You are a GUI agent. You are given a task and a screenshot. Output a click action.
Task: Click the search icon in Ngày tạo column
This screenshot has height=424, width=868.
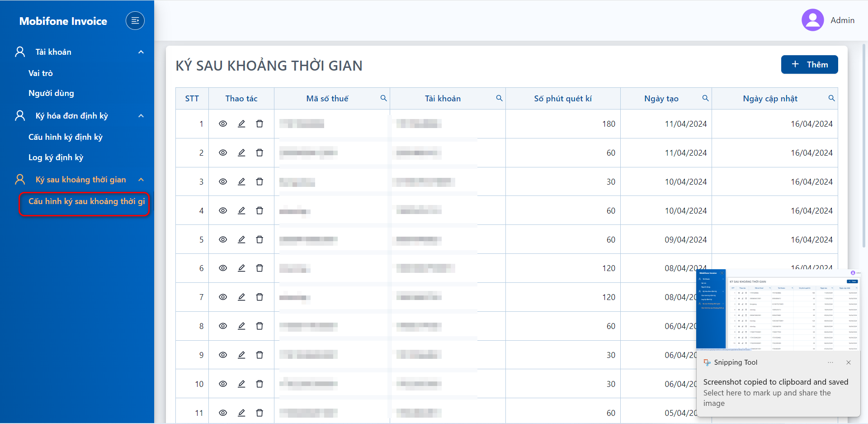[x=705, y=98]
